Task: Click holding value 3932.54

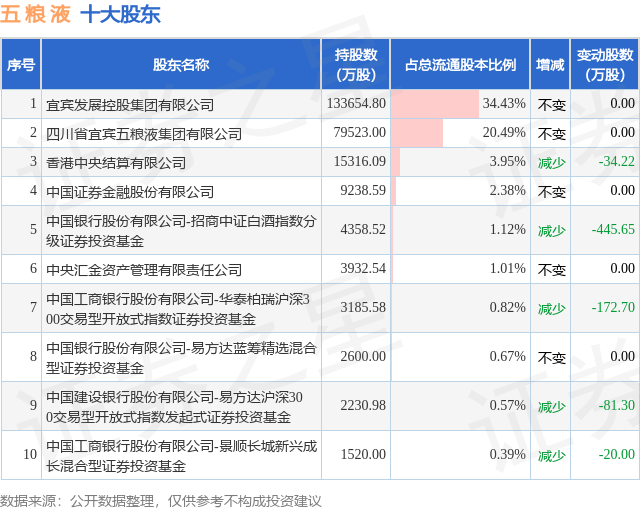Action: point(363,268)
